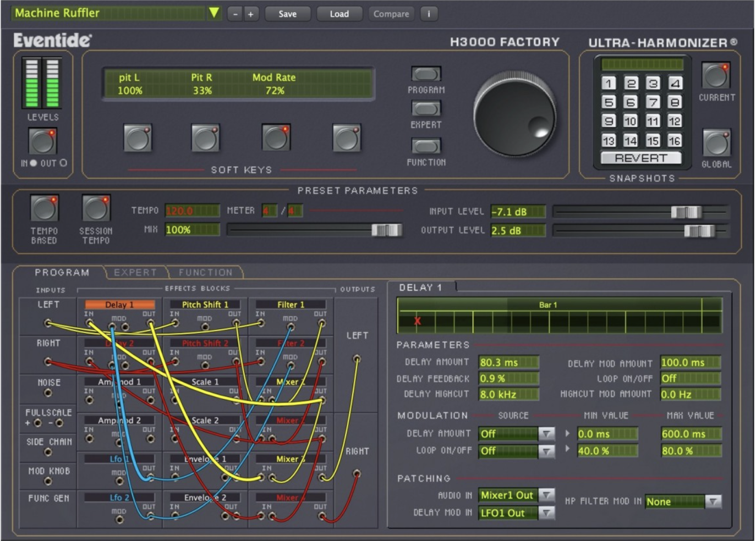
Task: Open Delay Amount modulation source dropdown
Action: [546, 434]
